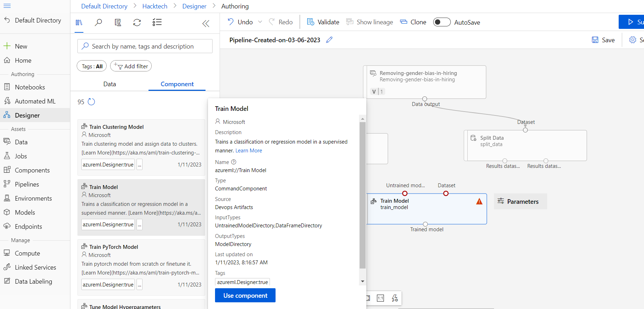Open the pipeline outline list icon
The width and height of the screenshot is (644, 309).
[157, 23]
